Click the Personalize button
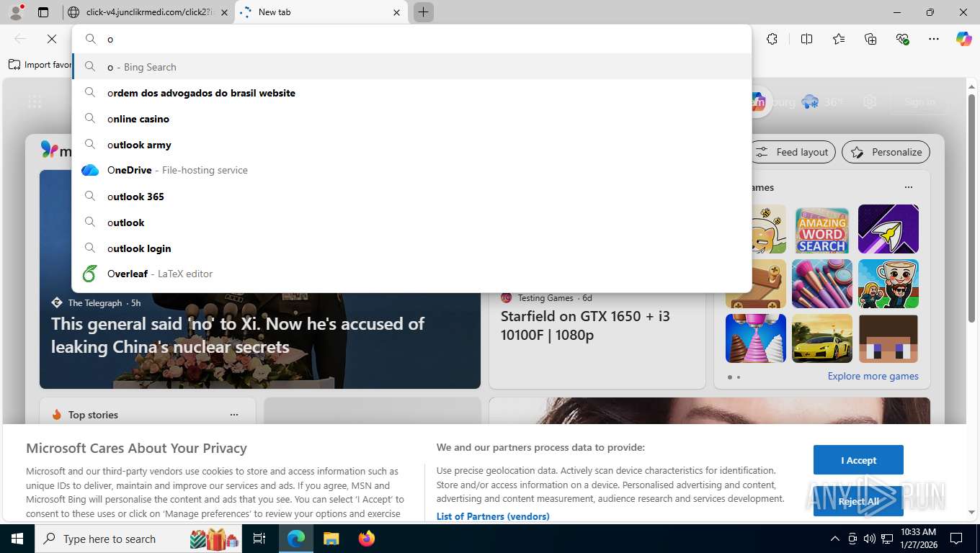This screenshot has height=553, width=980. pos(886,152)
